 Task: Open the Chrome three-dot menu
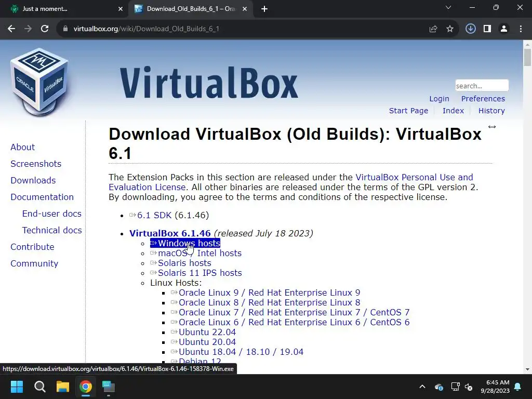point(521,29)
